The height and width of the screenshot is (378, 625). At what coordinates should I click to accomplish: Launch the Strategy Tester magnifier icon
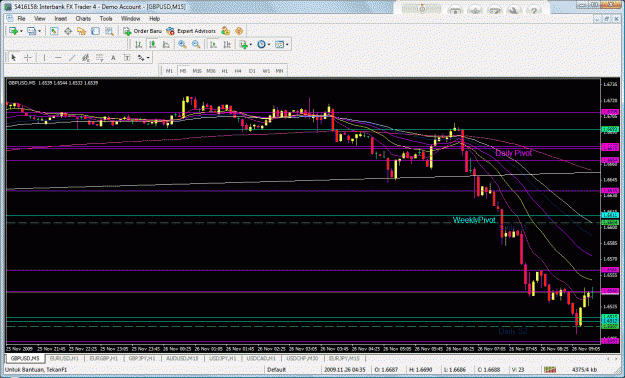point(109,31)
